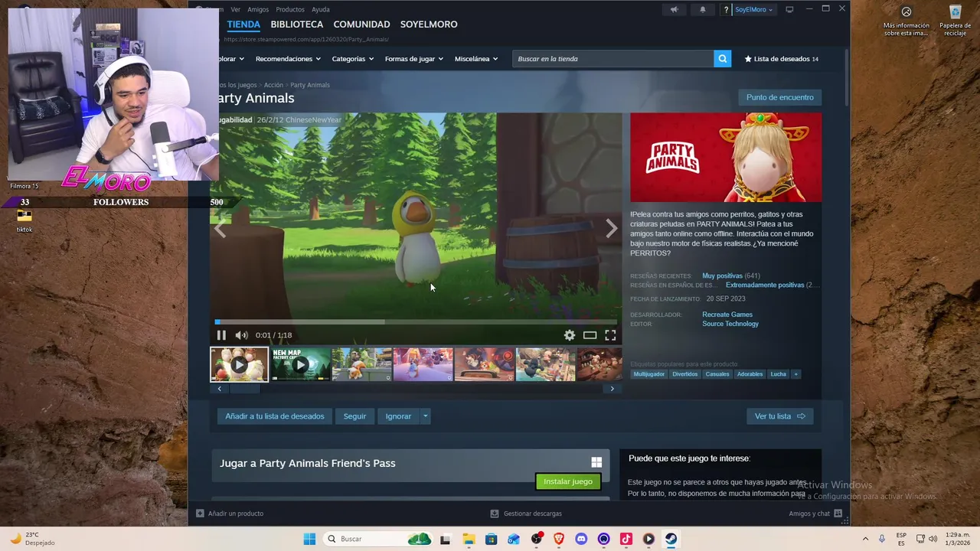Click the Ignorar button
Image resolution: width=980 pixels, height=551 pixels.
coord(398,416)
